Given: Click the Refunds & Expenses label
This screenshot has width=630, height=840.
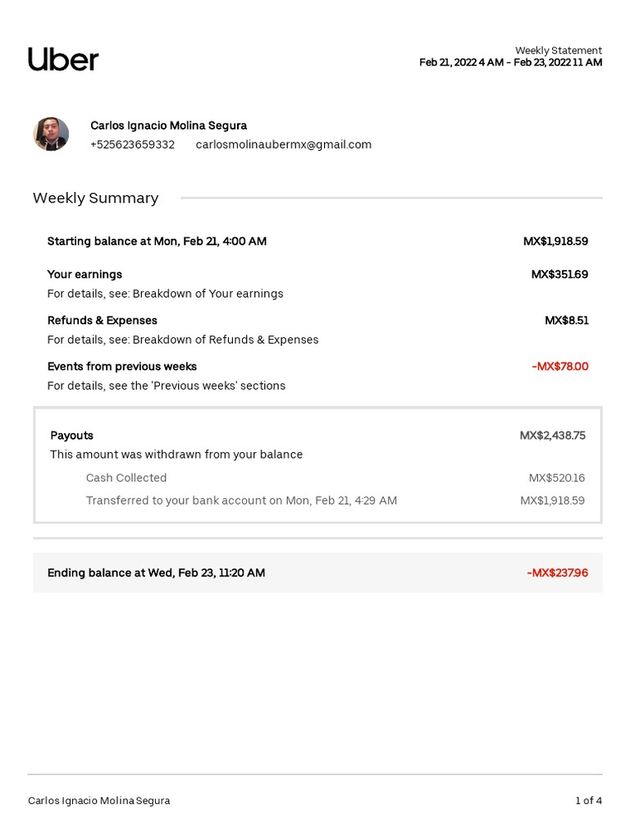Looking at the screenshot, I should (103, 320).
